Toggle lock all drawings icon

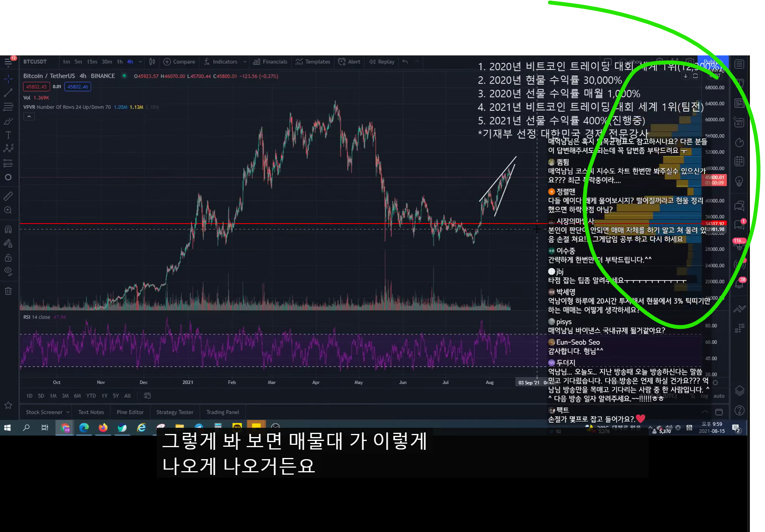(x=8, y=258)
